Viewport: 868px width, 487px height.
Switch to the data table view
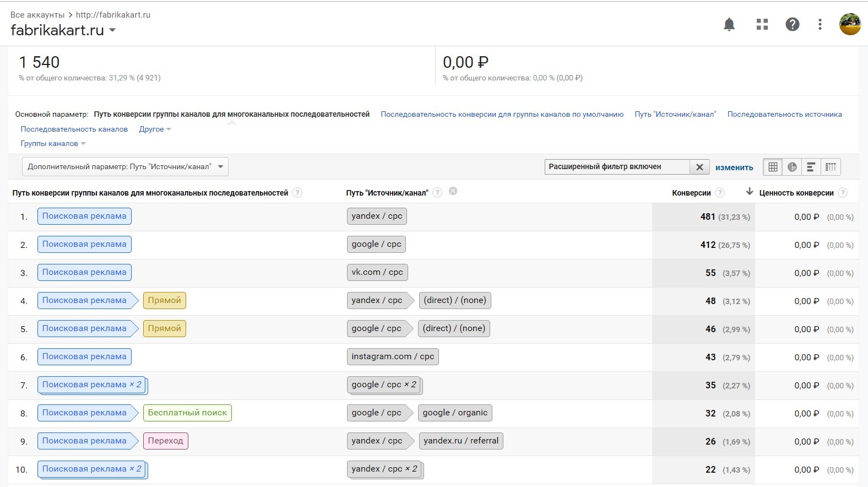pyautogui.click(x=773, y=167)
